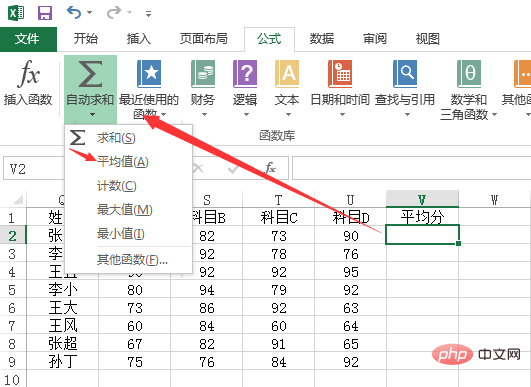
Task: Expand the 逻辑 dropdown arrow
Action: 246,115
